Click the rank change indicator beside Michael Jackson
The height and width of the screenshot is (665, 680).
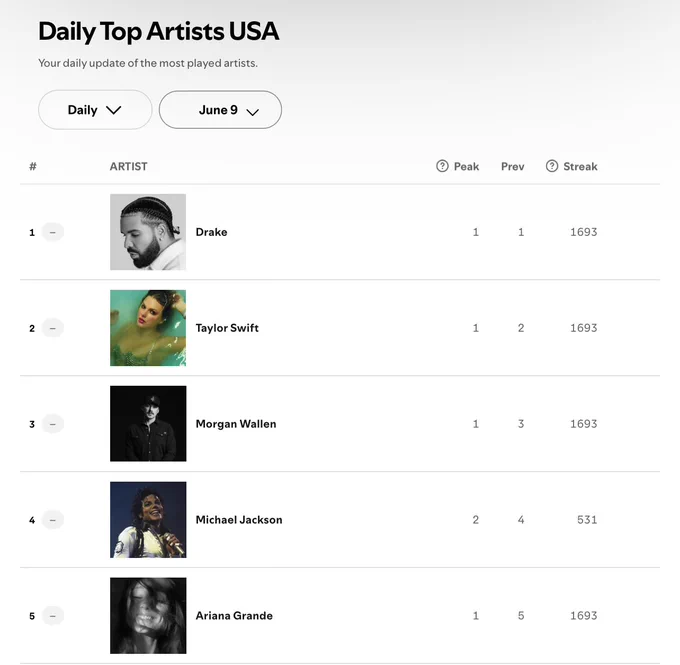click(53, 520)
